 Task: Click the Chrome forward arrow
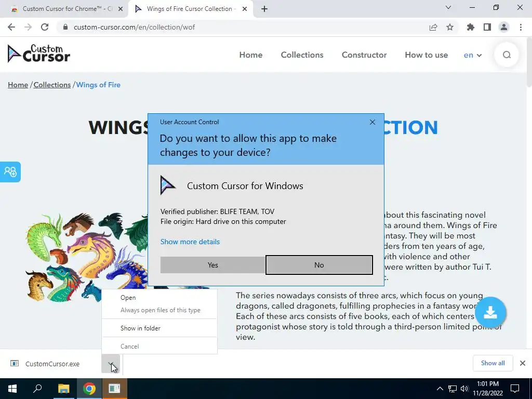click(x=28, y=27)
